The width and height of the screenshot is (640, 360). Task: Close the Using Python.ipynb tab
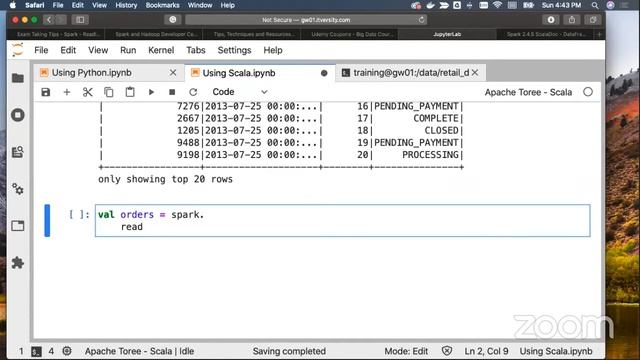click(173, 73)
